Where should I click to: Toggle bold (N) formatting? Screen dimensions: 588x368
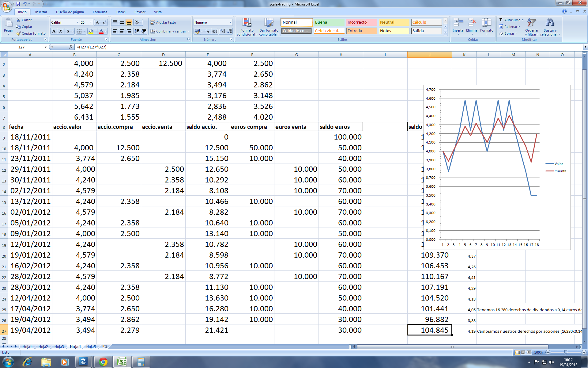click(54, 31)
